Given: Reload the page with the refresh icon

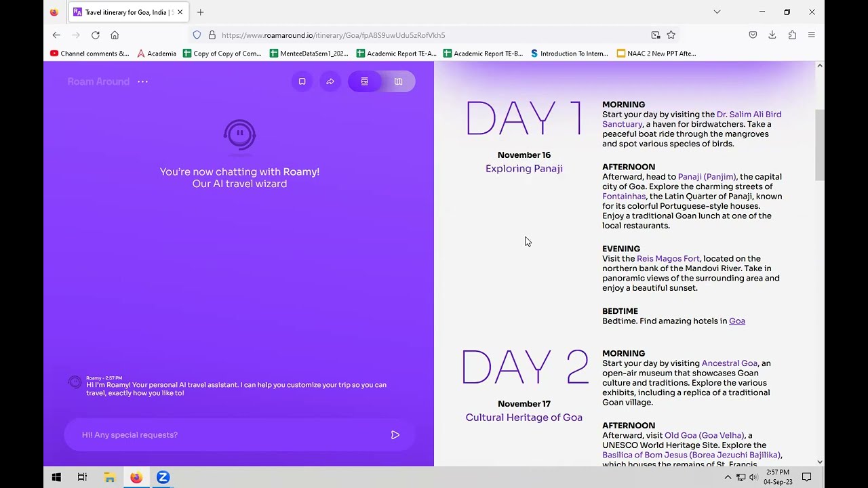Looking at the screenshot, I should coord(96,35).
